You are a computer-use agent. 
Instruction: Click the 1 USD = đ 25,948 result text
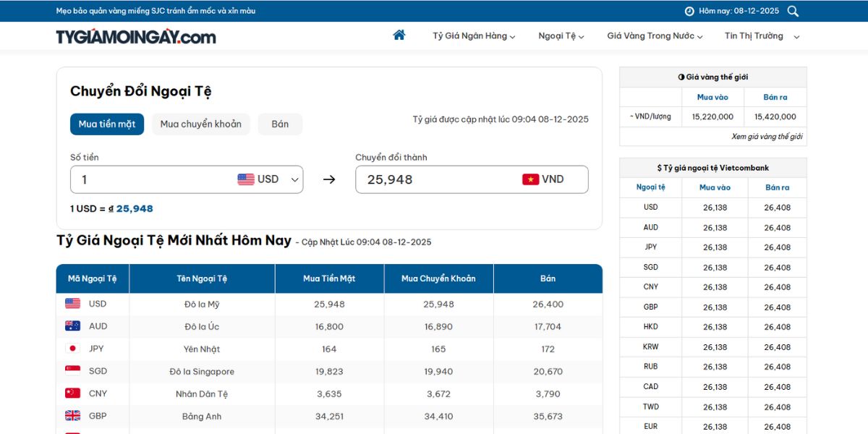pyautogui.click(x=111, y=208)
